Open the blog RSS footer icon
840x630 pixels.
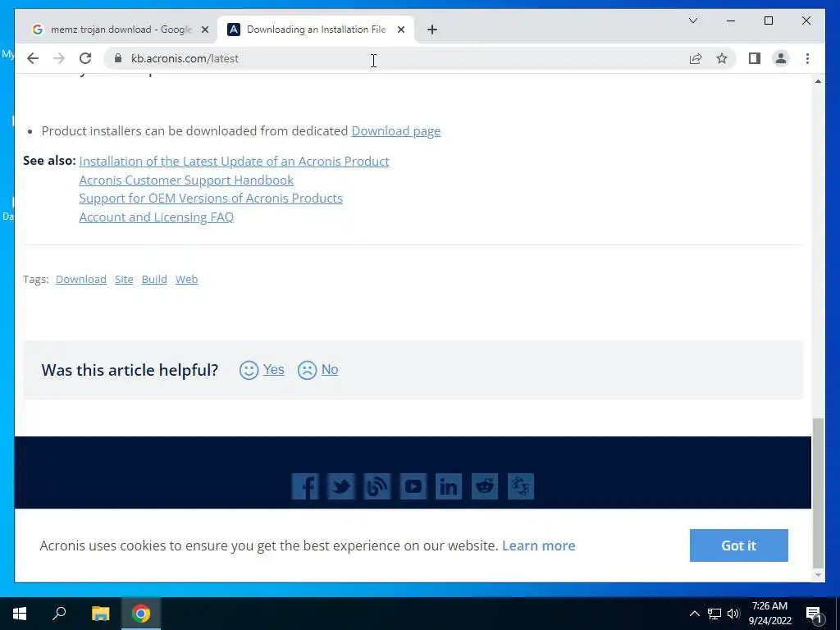[x=377, y=486]
